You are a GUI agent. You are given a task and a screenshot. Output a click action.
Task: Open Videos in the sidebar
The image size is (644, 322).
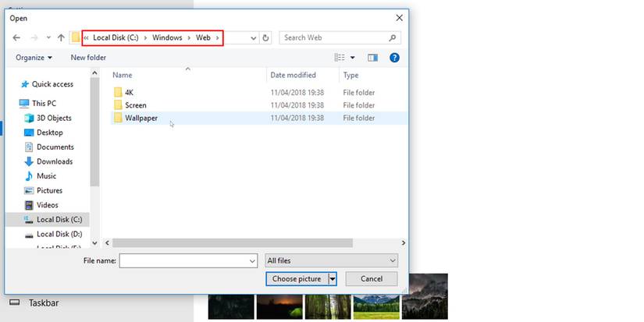click(x=41, y=205)
